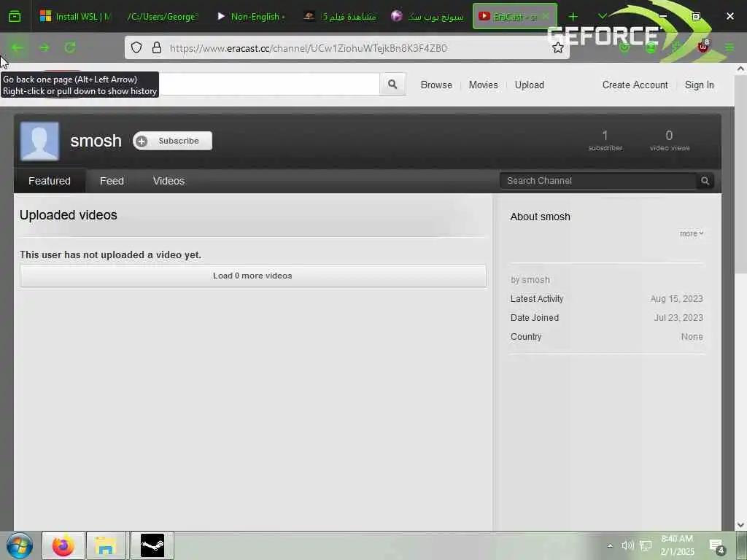Click the Search Channel input field

pos(598,181)
